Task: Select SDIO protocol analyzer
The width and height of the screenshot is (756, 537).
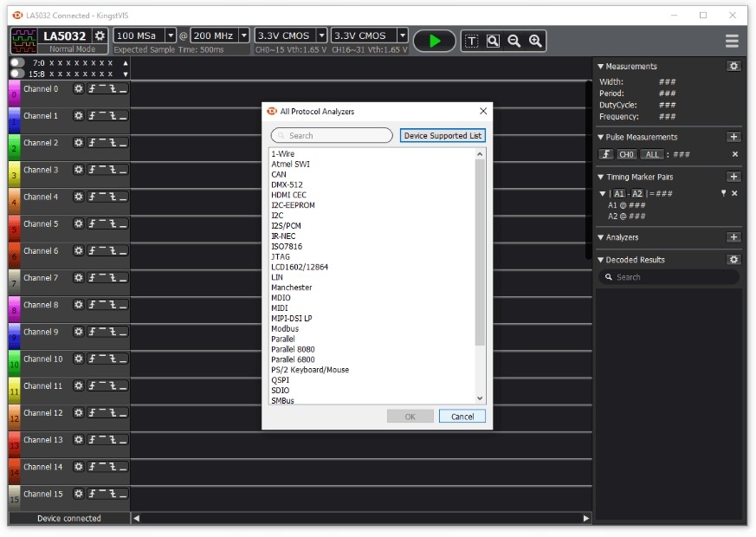Action: (280, 391)
